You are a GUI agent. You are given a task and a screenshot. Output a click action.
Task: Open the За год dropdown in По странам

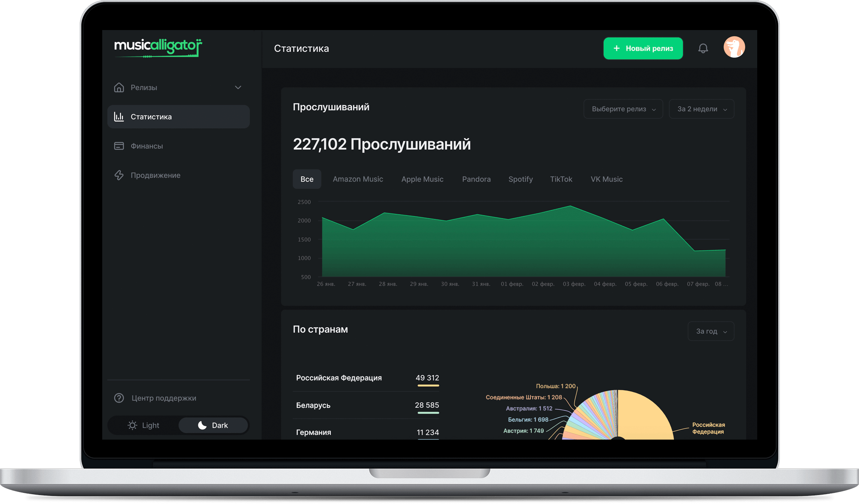pyautogui.click(x=710, y=331)
